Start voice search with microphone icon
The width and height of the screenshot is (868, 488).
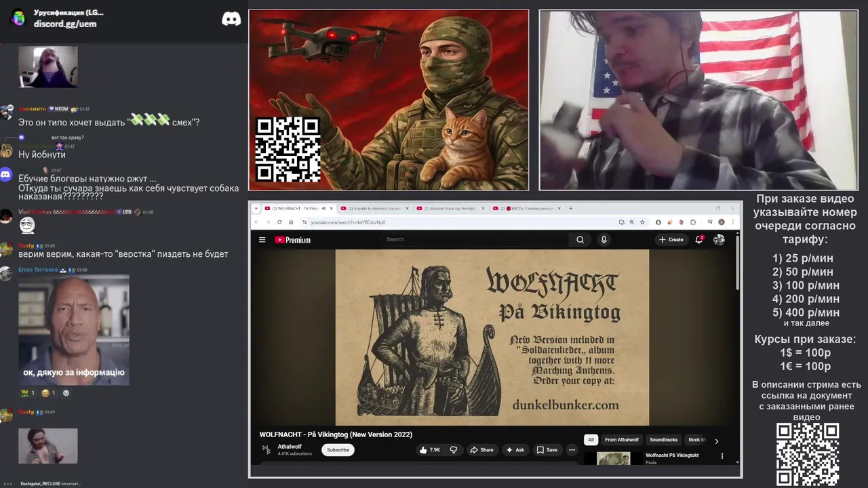click(x=604, y=239)
